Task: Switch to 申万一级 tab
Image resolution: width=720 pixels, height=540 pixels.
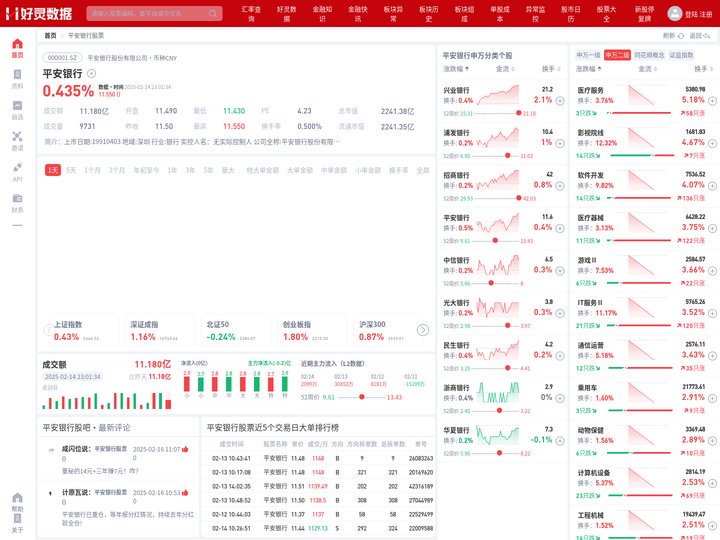Action: click(588, 55)
